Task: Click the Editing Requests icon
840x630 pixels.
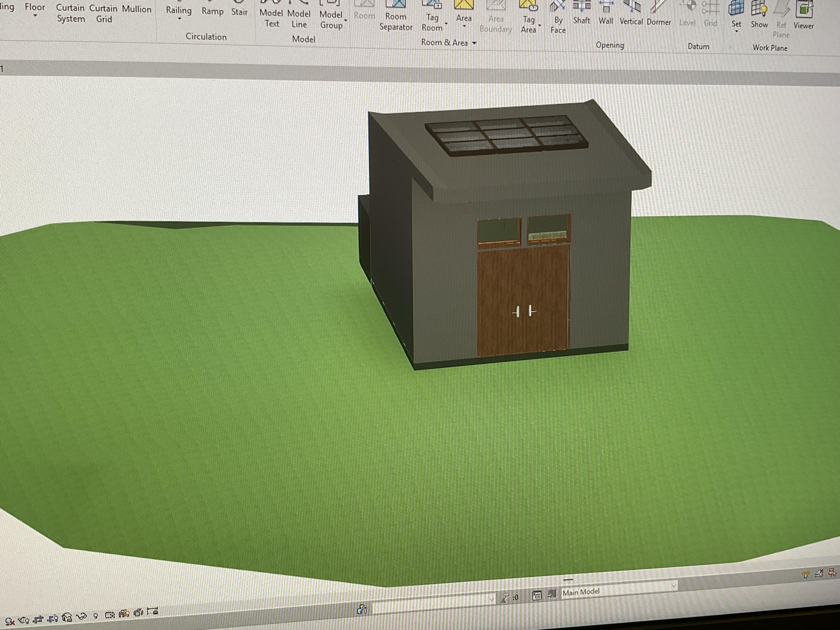Action: (x=505, y=598)
